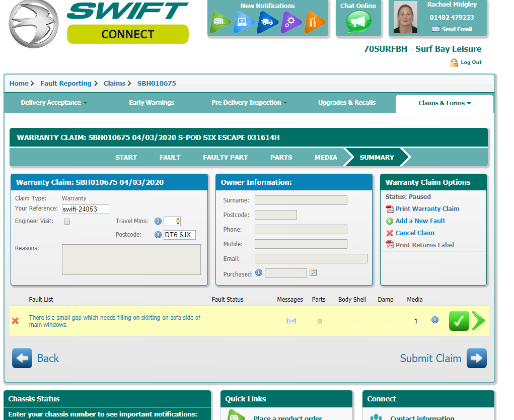Click the Contact information link
This screenshot has width=514, height=420.
tap(422, 417)
